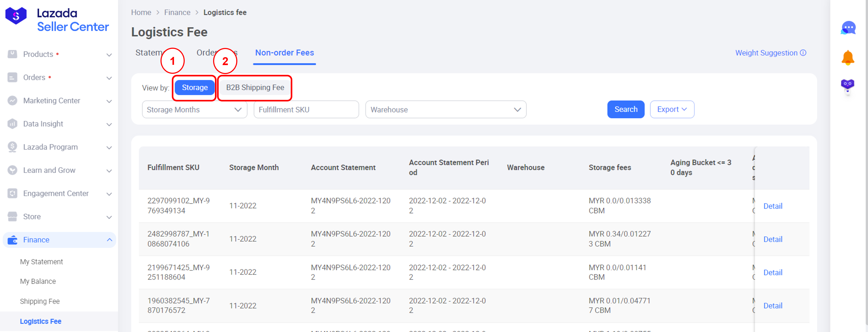This screenshot has height=332, width=868.
Task: Select the Storage view toggle
Action: [194, 88]
